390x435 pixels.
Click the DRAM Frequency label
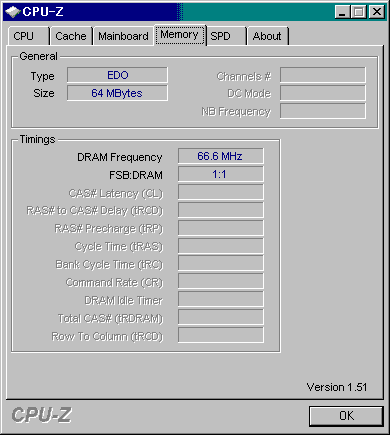click(x=120, y=157)
